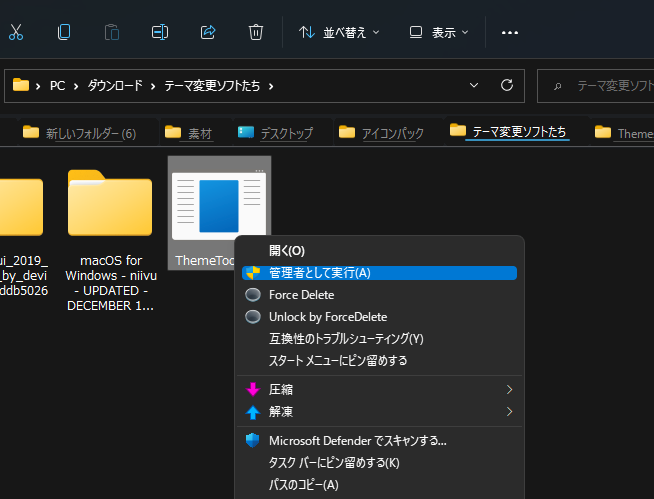Click the folder icon in address bar
Screen dimensions: 654x499
(21, 85)
